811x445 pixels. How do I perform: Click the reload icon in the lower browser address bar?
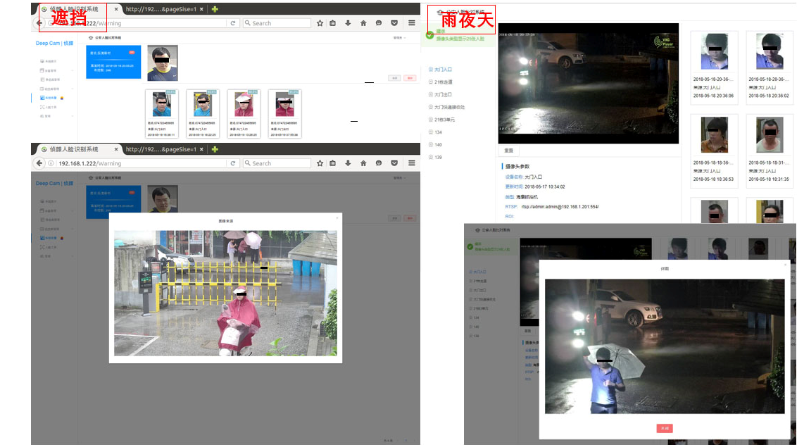(x=231, y=163)
